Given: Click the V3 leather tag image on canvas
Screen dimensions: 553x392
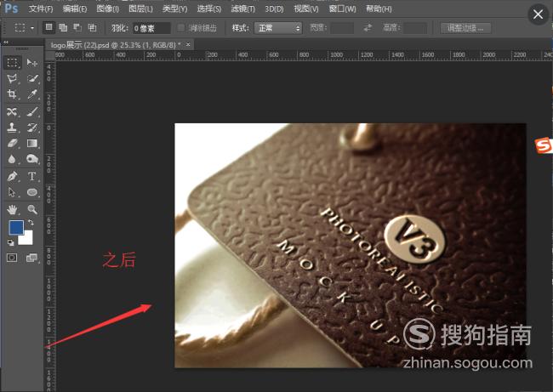Looking at the screenshot, I should tap(351, 246).
